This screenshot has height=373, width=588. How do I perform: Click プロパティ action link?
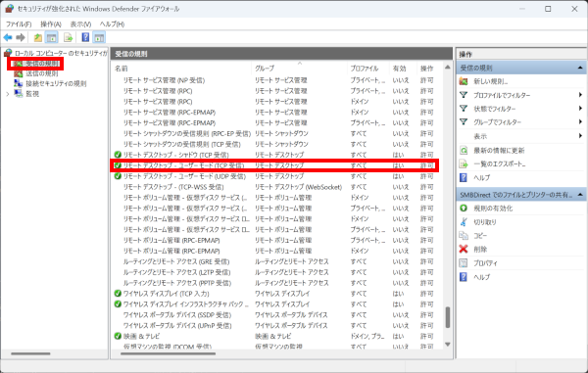(485, 263)
